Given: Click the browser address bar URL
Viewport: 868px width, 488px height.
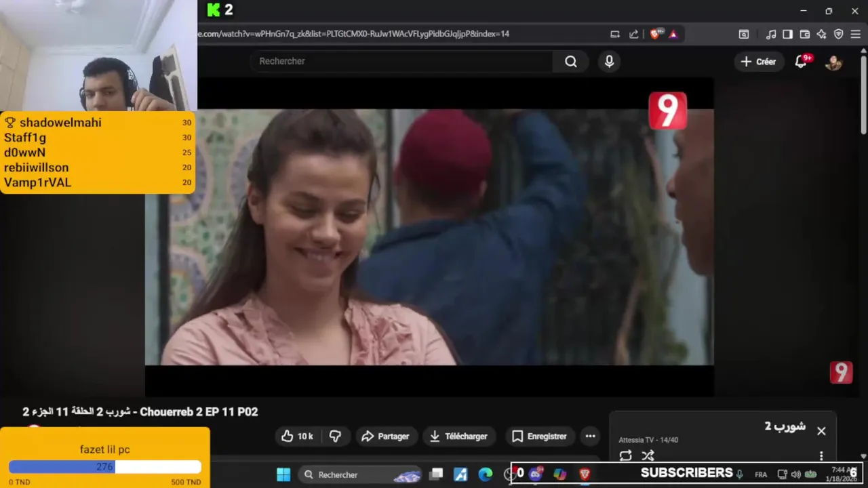Looking at the screenshot, I should (353, 34).
